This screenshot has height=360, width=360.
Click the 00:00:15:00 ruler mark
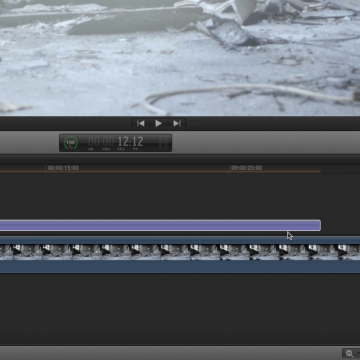63,168
